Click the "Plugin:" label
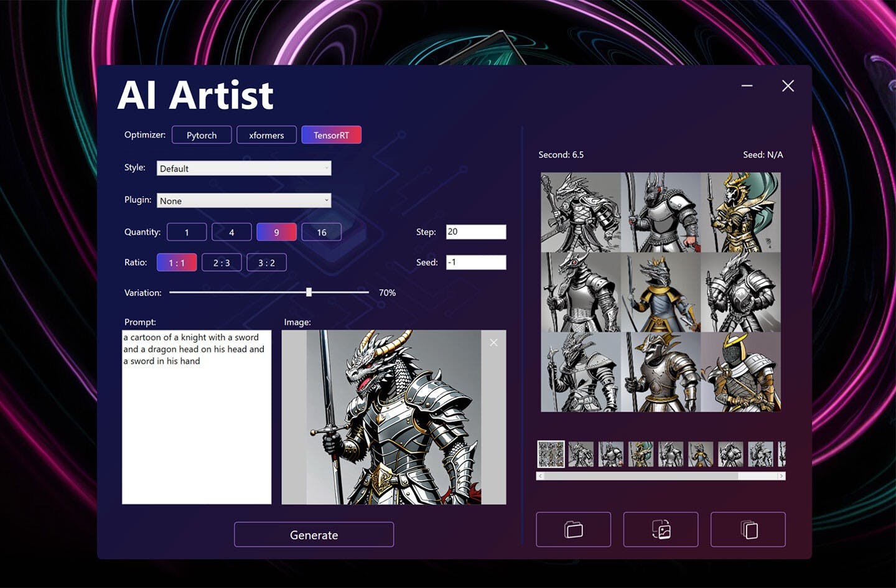 click(138, 200)
